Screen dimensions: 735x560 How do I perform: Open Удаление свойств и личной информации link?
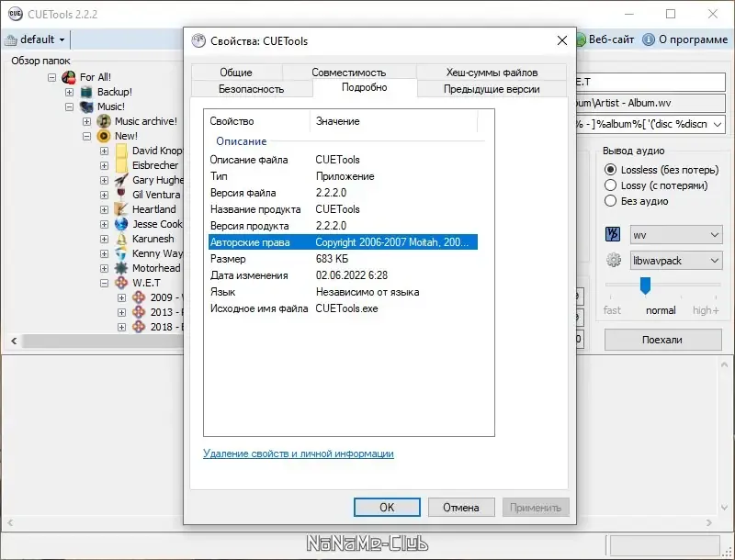[299, 454]
